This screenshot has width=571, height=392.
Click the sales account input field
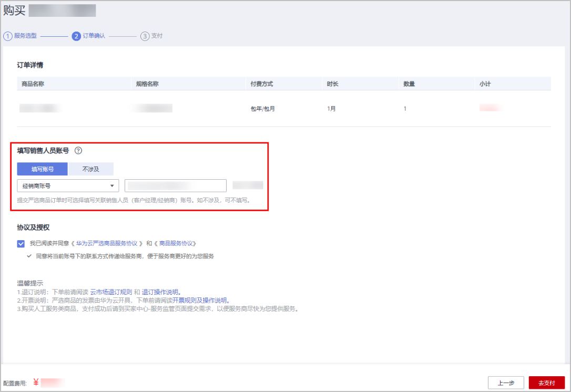coord(176,186)
